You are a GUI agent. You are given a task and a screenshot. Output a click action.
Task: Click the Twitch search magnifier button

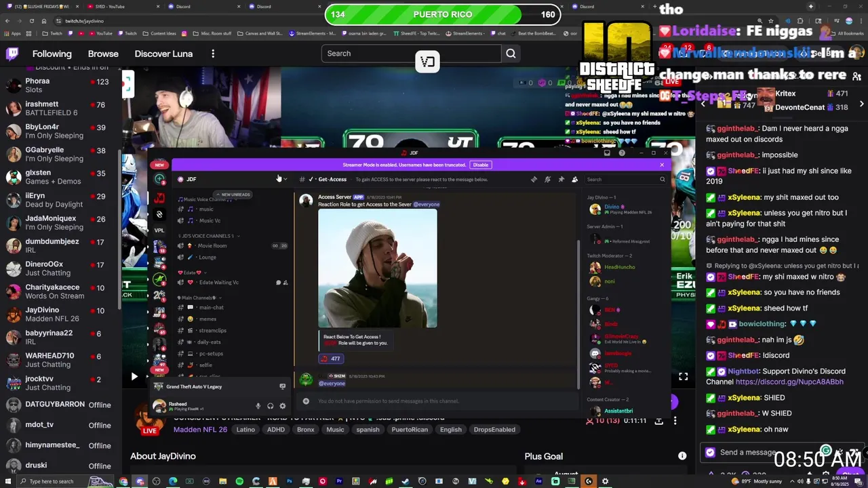(511, 54)
